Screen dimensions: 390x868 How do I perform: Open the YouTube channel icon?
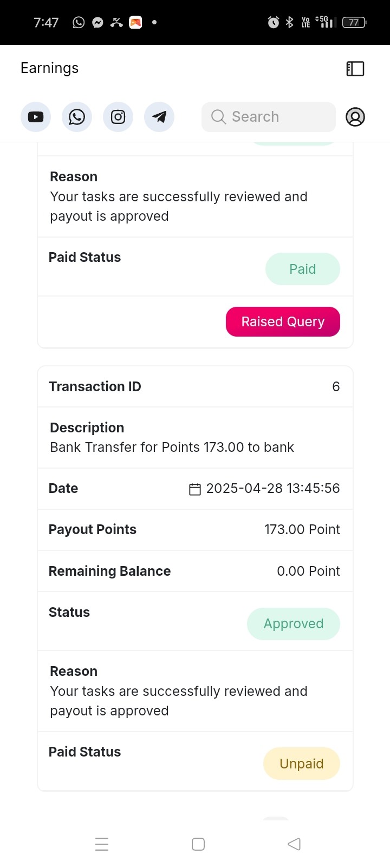click(36, 117)
